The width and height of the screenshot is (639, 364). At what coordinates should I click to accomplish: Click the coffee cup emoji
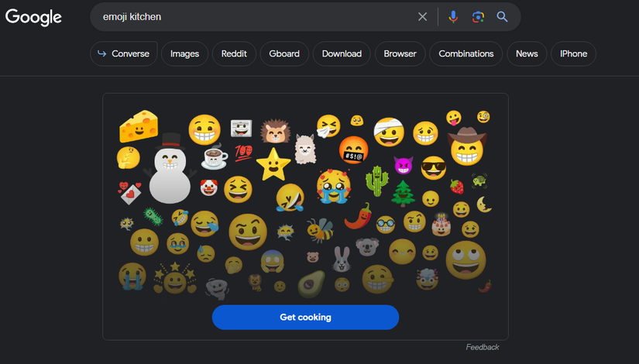215,157
